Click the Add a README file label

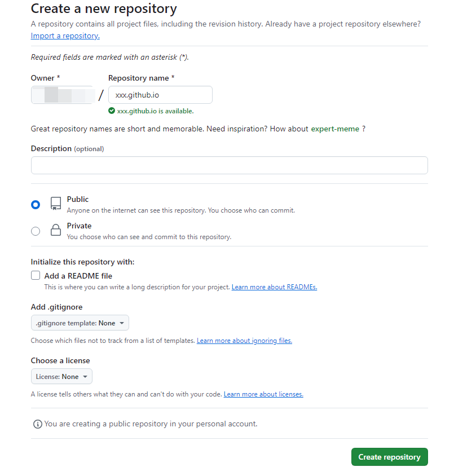(x=78, y=276)
